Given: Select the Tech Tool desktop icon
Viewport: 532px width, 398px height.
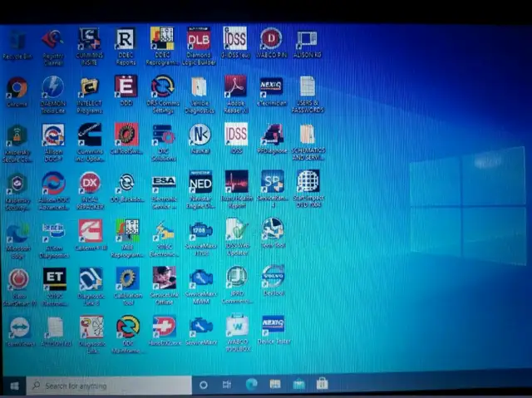Looking at the screenshot, I should (x=273, y=229).
